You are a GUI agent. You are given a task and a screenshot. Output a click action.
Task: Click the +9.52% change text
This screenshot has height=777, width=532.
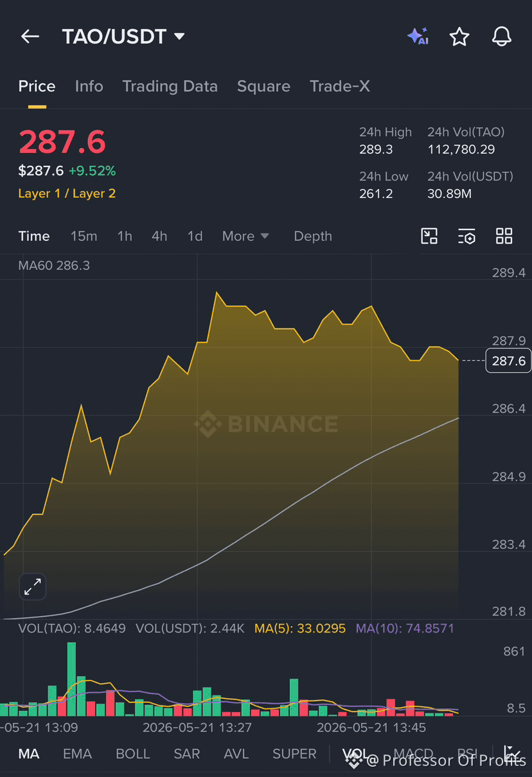pos(93,171)
